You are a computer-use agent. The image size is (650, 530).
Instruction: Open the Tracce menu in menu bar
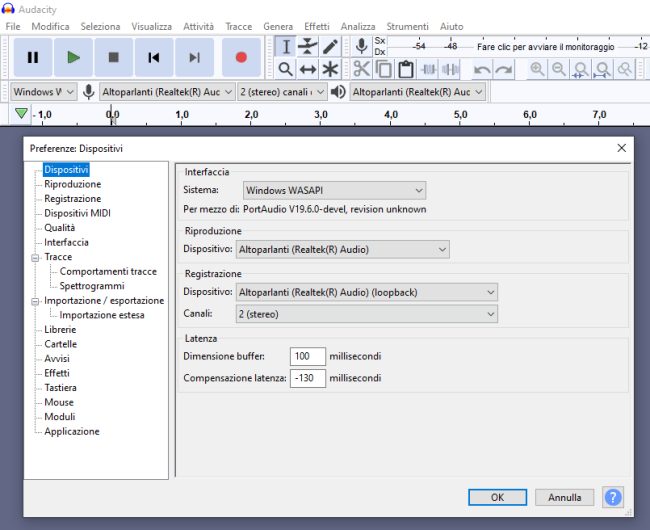coord(239,26)
